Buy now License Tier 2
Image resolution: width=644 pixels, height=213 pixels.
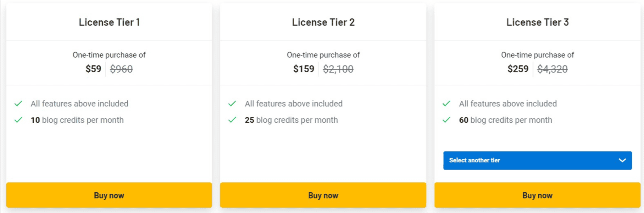pos(323,195)
